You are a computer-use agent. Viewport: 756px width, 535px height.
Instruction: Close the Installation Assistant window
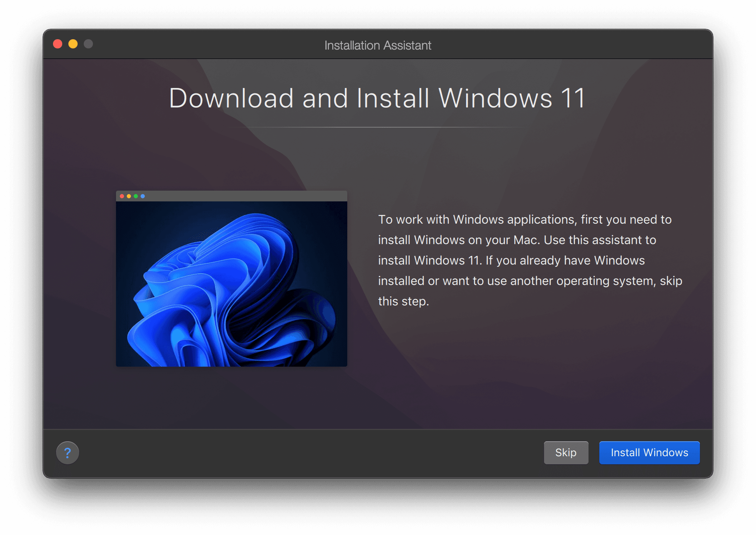click(58, 44)
